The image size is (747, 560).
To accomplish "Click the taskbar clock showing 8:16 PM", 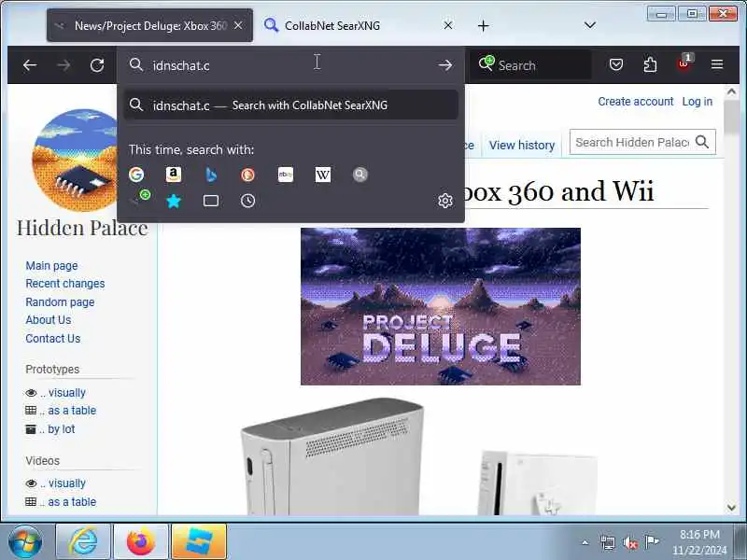I will click(x=699, y=541).
